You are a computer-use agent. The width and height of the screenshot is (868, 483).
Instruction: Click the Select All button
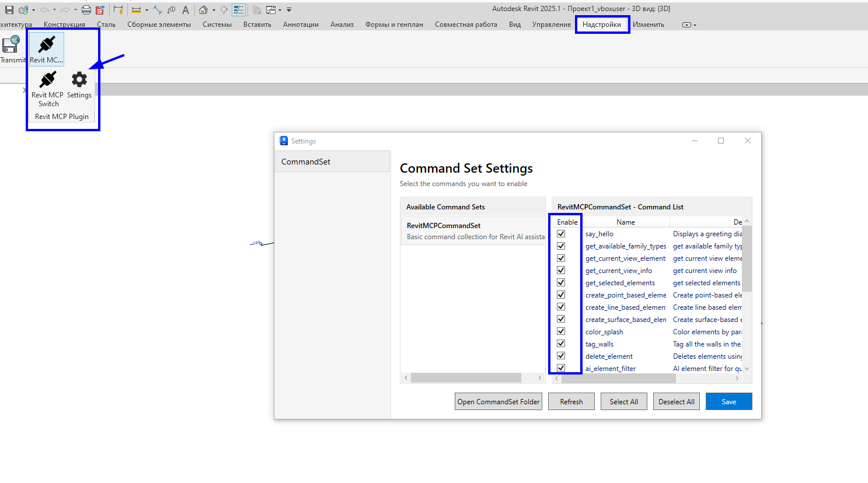[624, 401]
